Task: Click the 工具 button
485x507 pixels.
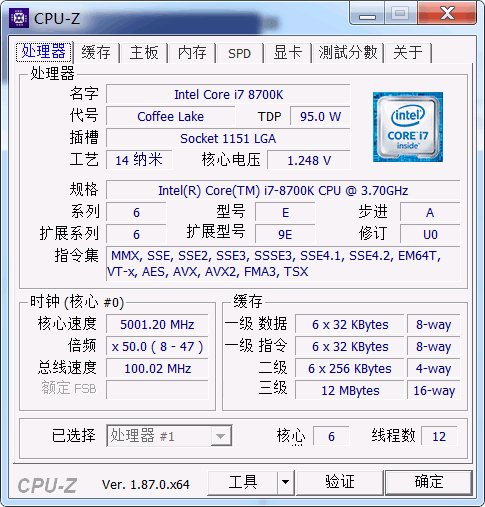Action: click(x=243, y=482)
